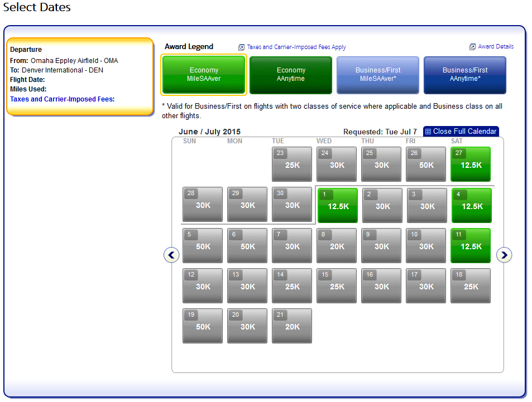
Task: Click popup icon beside Award Details
Action: [x=472, y=47]
